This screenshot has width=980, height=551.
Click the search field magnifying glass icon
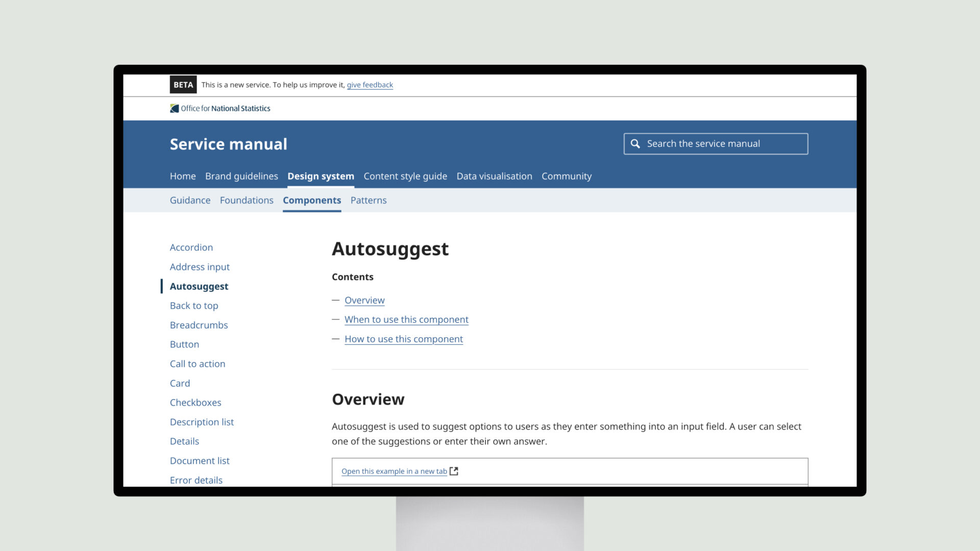click(x=635, y=143)
